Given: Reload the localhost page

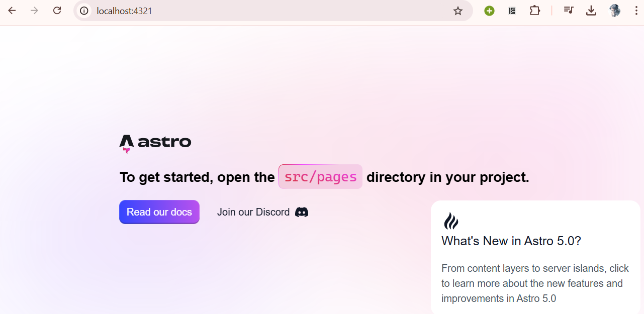Looking at the screenshot, I should click(x=57, y=11).
